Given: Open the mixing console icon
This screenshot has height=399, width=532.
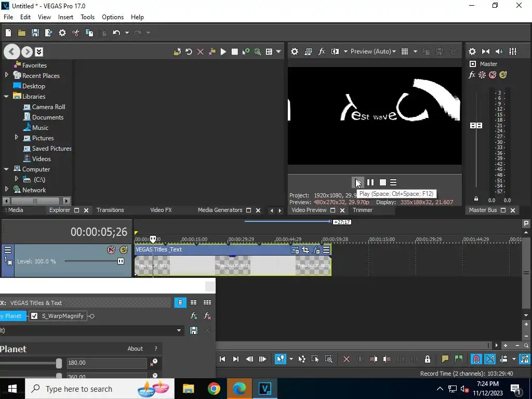Looking at the screenshot, I should click(x=513, y=51).
